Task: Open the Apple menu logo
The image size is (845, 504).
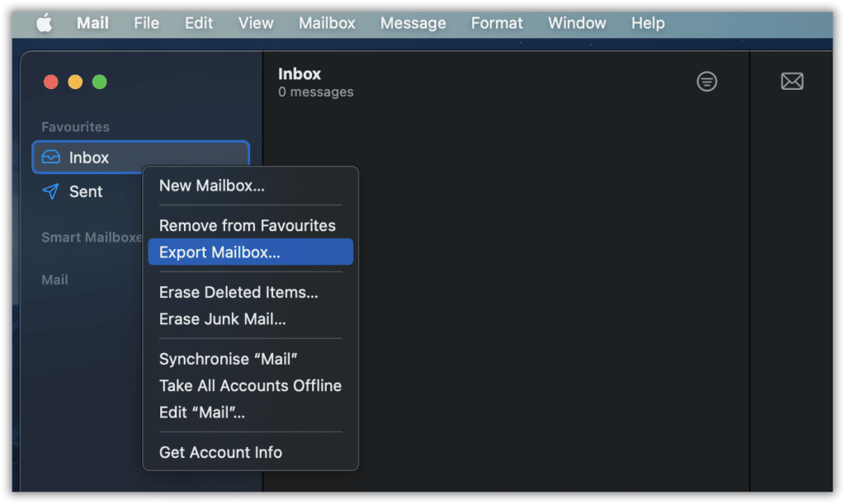Action: coord(44,23)
